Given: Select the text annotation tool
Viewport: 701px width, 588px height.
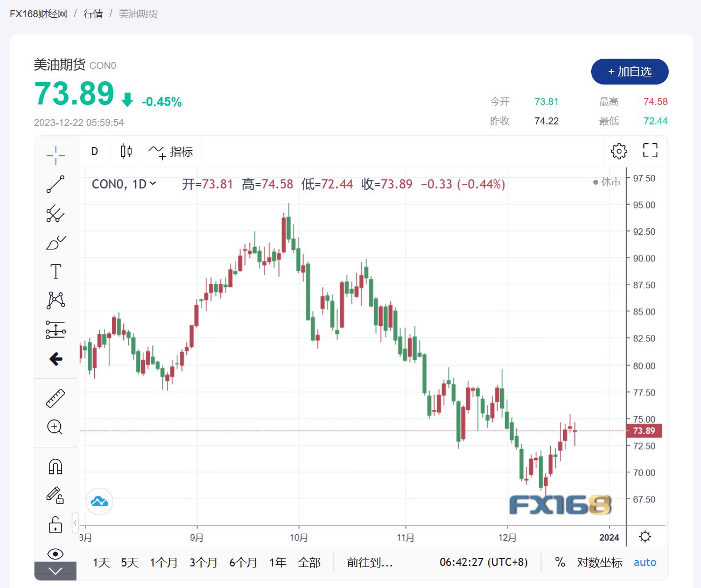Looking at the screenshot, I should coord(55,271).
